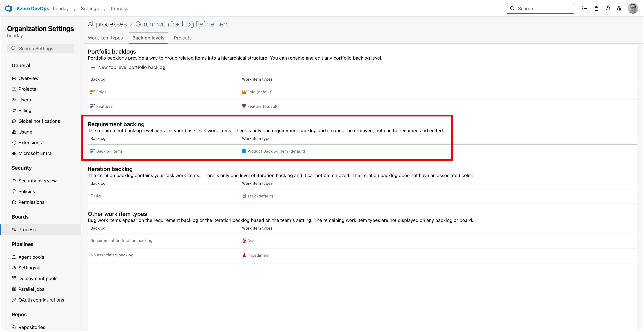This screenshot has height=332, width=644.
Task: Click the Feature trophy icon
Action: click(244, 106)
